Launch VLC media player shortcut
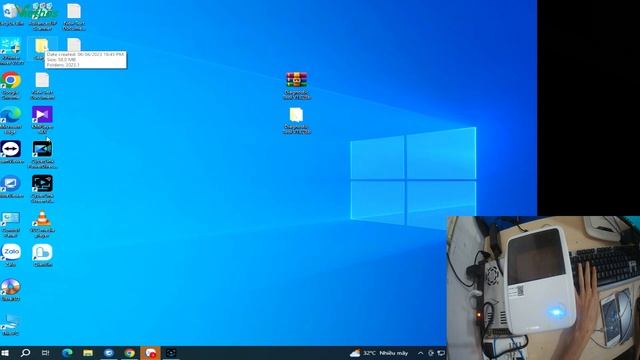The width and height of the screenshot is (640, 360). click(42, 224)
